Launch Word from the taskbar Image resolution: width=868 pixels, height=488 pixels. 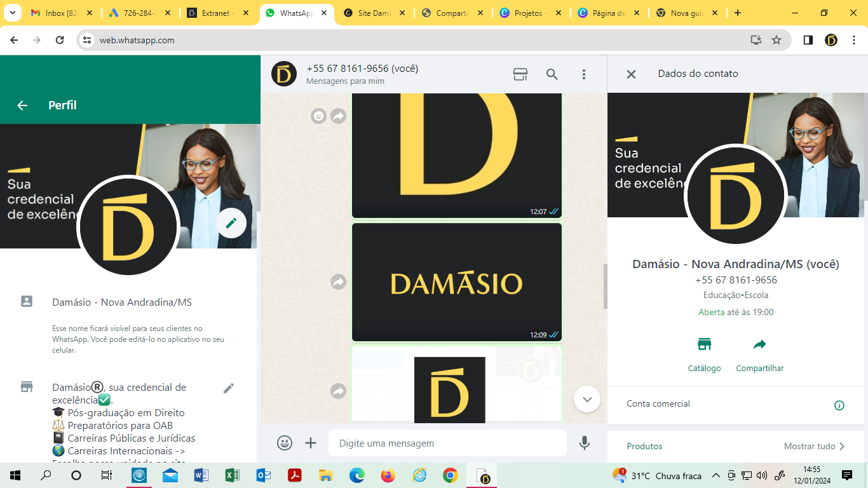(x=201, y=475)
